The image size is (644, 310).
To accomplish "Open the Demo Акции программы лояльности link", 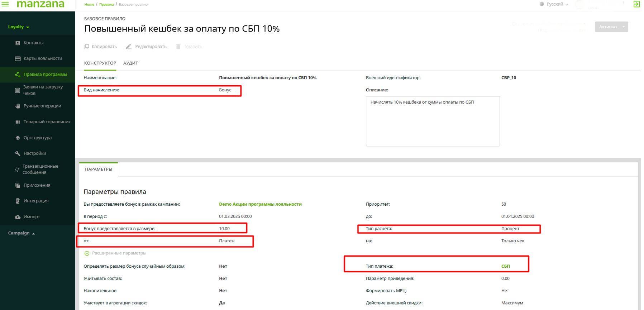I will click(x=260, y=204).
